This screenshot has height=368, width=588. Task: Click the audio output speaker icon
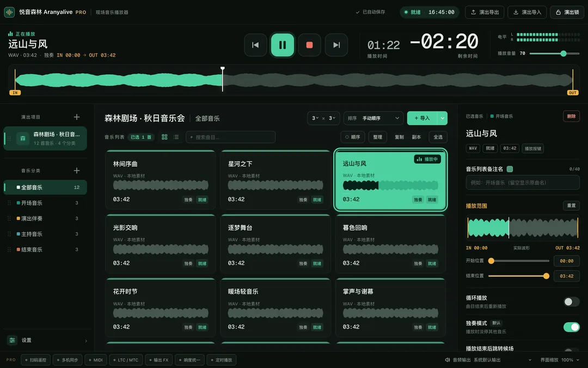coord(448,360)
